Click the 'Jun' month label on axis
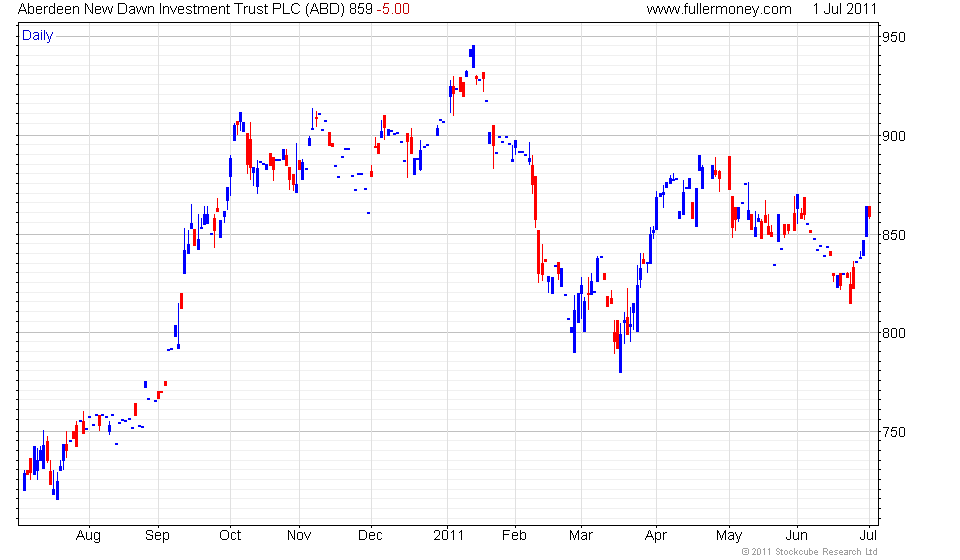The height and width of the screenshot is (560, 960). (x=797, y=536)
